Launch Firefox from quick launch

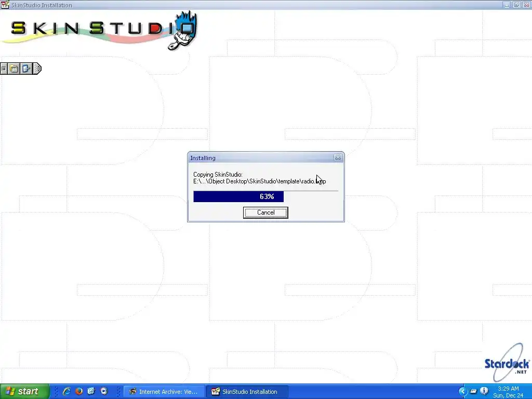point(79,391)
